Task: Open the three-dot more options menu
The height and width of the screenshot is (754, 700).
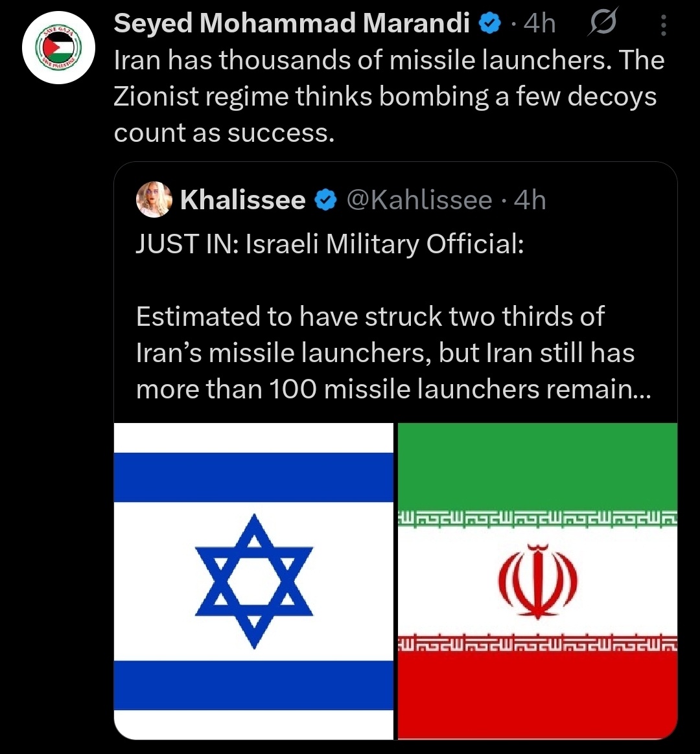Action: pos(664,25)
